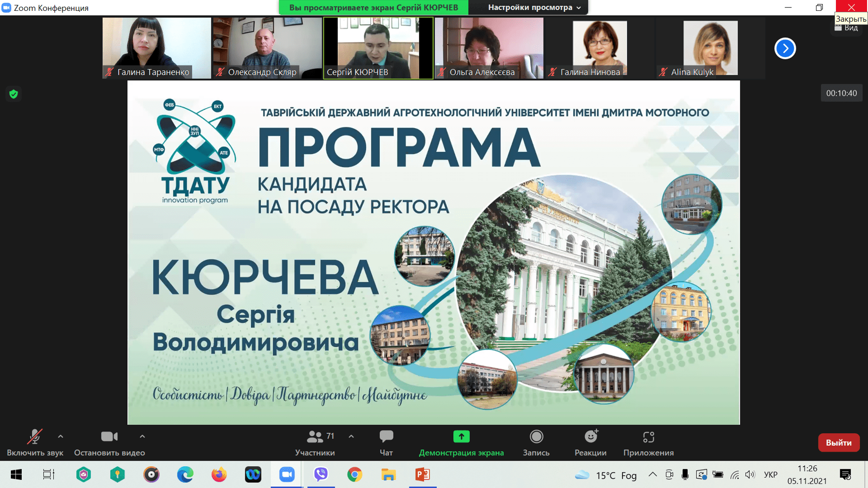Viewport: 868px width, 488px height.
Task: Select Олександр Скляр's video thumbnail
Action: click(267, 48)
